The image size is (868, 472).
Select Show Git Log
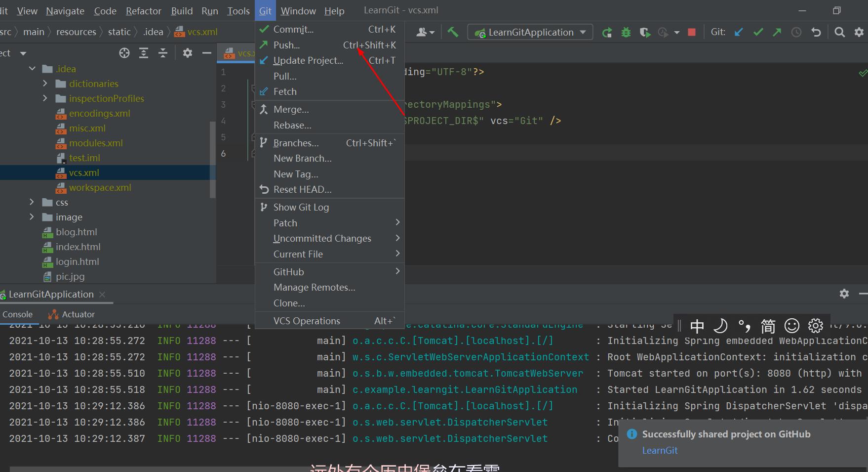(330, 207)
